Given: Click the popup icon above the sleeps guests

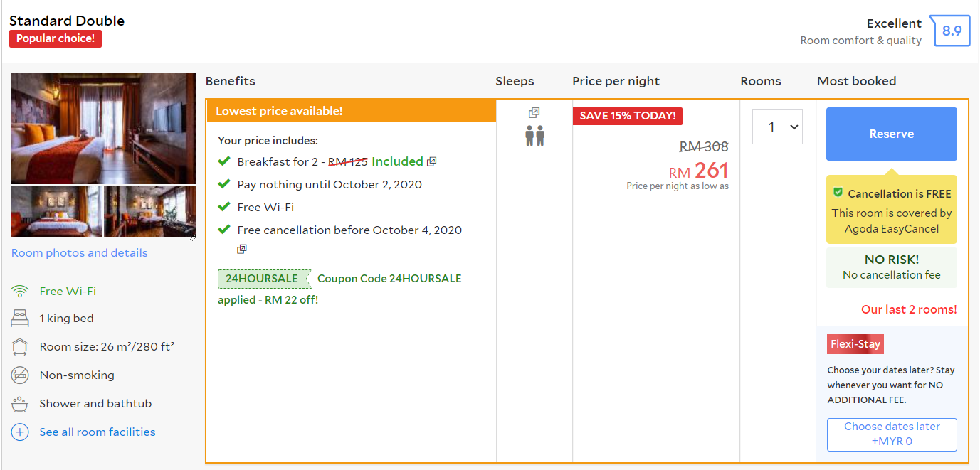Looking at the screenshot, I should tap(534, 112).
